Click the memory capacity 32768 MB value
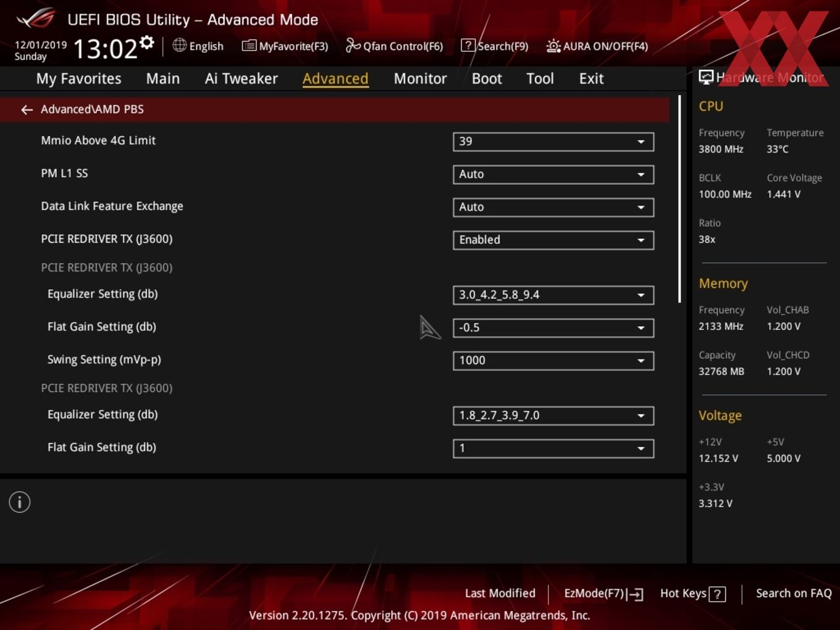This screenshot has height=630, width=840. (721, 371)
